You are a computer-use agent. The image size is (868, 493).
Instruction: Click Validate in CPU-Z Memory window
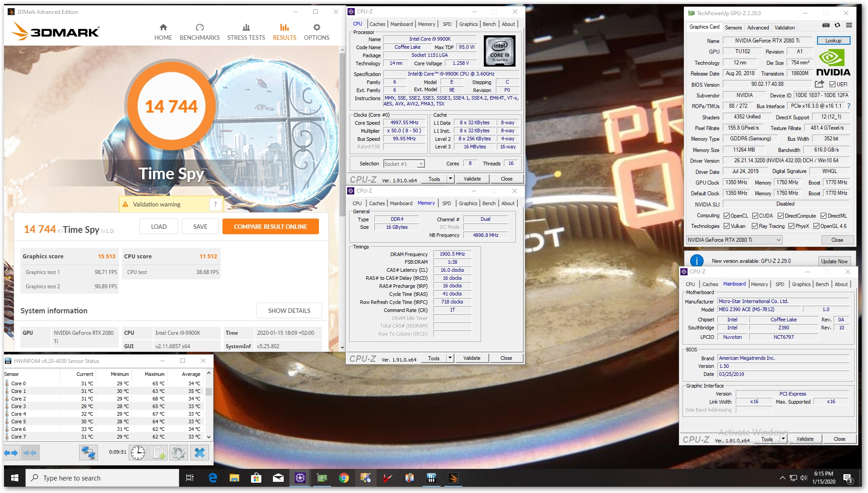(x=472, y=358)
